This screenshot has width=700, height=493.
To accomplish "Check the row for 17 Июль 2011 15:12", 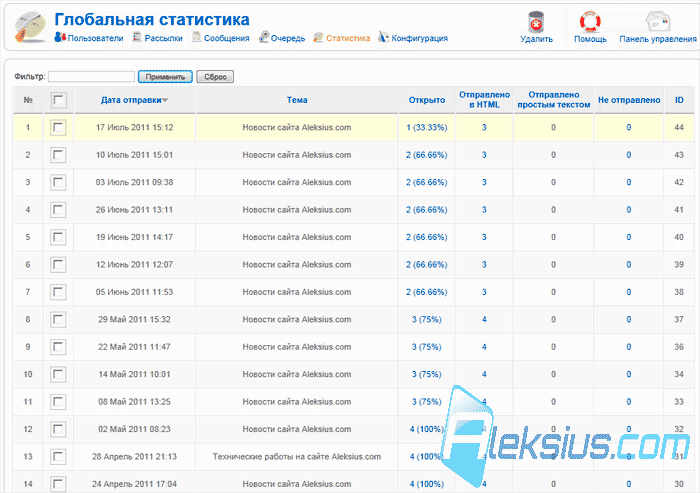I will tap(58, 128).
